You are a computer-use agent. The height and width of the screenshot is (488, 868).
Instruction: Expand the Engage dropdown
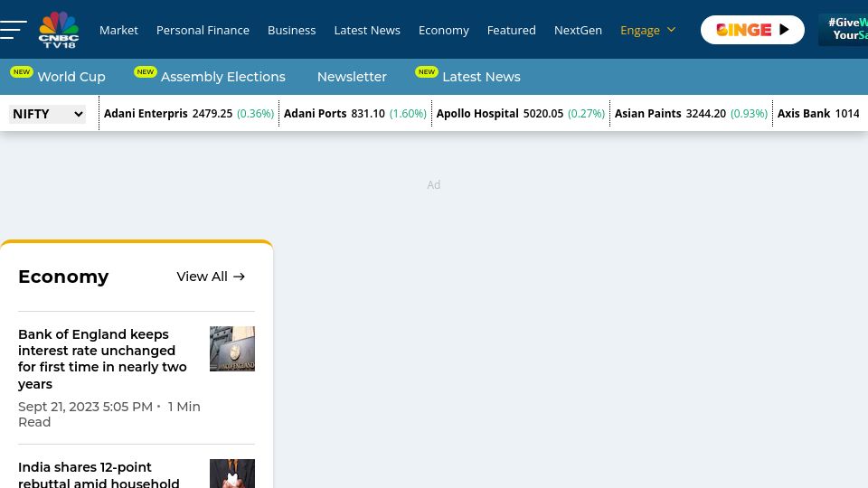click(647, 30)
